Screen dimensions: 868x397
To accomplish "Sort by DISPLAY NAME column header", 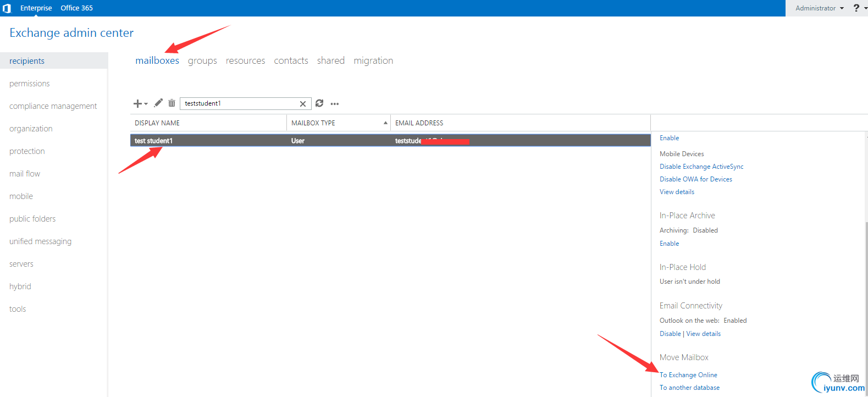I will tap(208, 123).
